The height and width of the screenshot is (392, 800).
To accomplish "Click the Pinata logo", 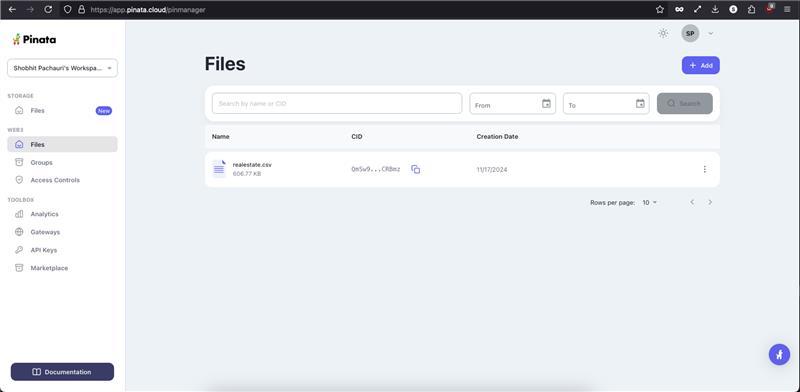I will click(x=34, y=39).
